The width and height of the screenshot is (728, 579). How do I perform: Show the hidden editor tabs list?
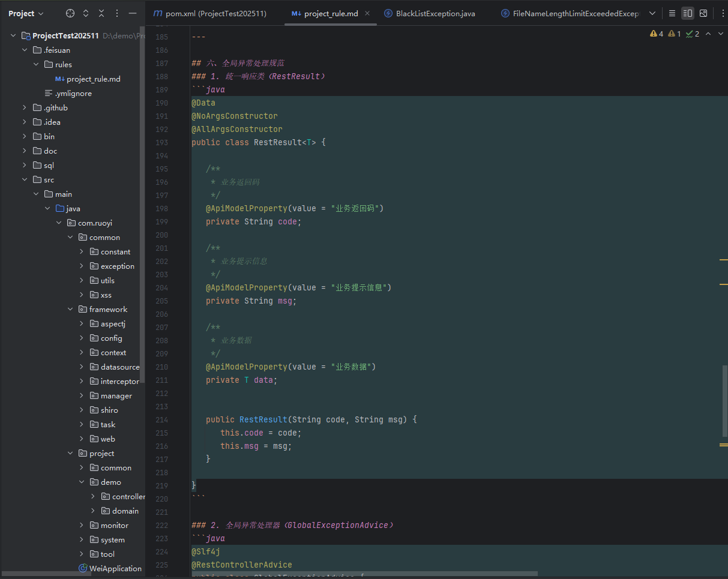(652, 13)
